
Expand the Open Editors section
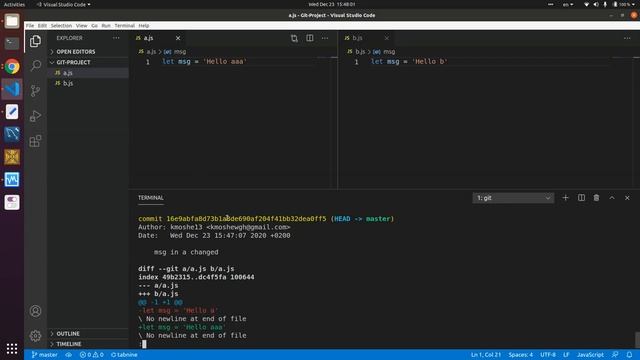pos(88,52)
